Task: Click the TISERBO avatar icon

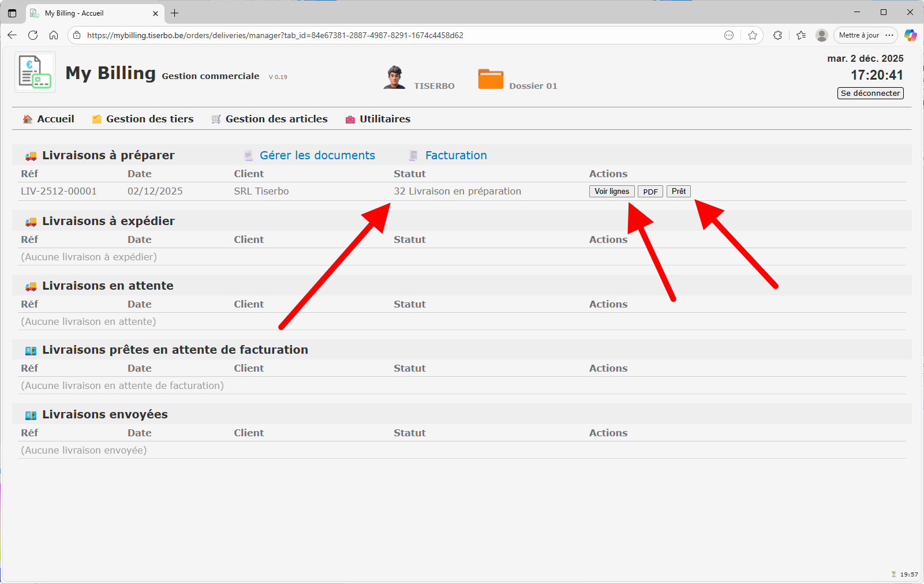Action: pyautogui.click(x=395, y=77)
